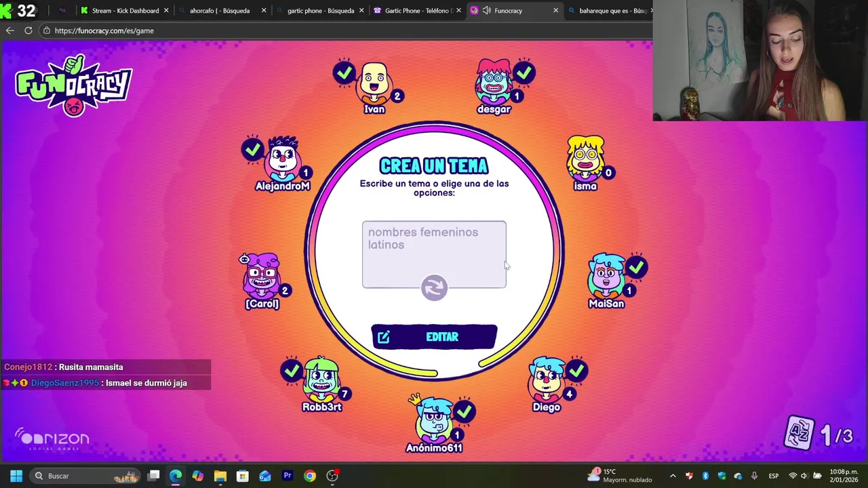Viewport: 868px width, 488px height.
Task: Click Anónimo611's crowned avatar
Action: coord(434,420)
